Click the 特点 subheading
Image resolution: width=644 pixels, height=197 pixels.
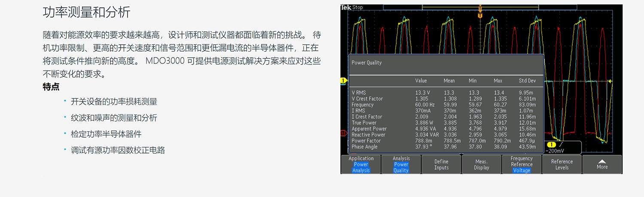(x=51, y=87)
